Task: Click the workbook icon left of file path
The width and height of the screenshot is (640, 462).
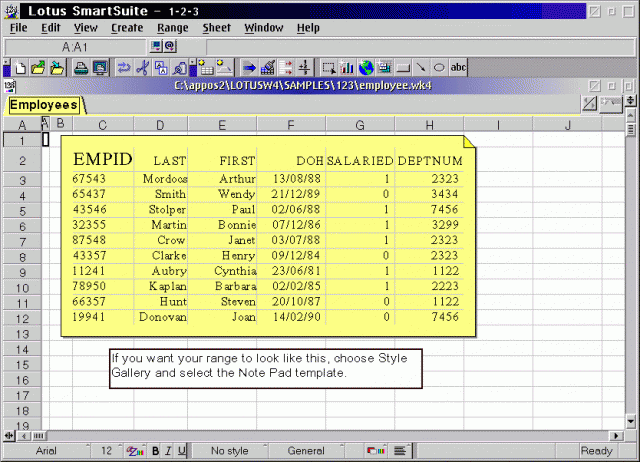Action: (10, 87)
